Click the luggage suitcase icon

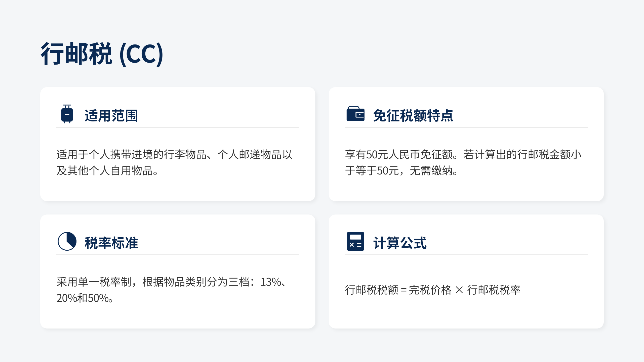click(x=67, y=114)
